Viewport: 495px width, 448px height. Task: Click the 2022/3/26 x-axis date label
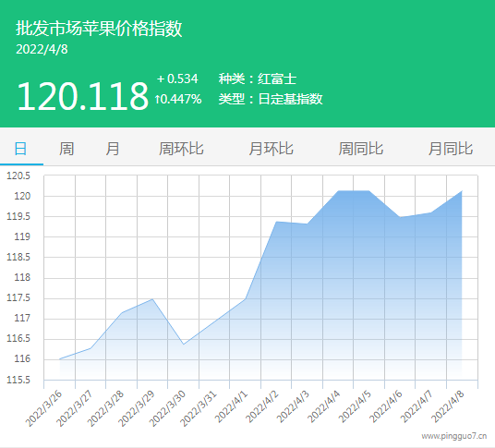pyautogui.click(x=43, y=408)
